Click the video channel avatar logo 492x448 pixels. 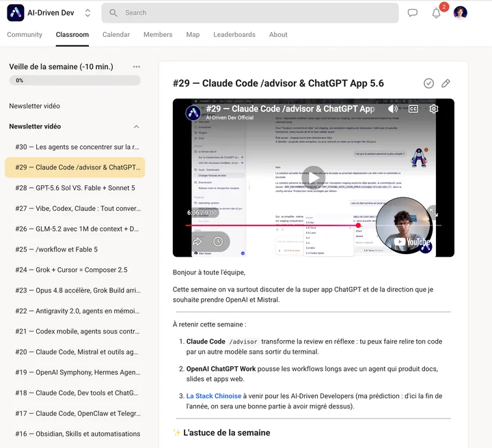coord(193,113)
